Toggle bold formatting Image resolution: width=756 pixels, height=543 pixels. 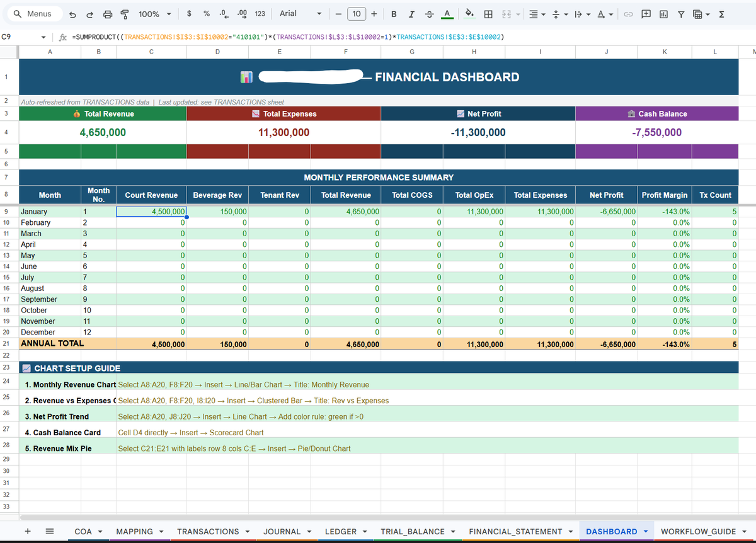(394, 14)
